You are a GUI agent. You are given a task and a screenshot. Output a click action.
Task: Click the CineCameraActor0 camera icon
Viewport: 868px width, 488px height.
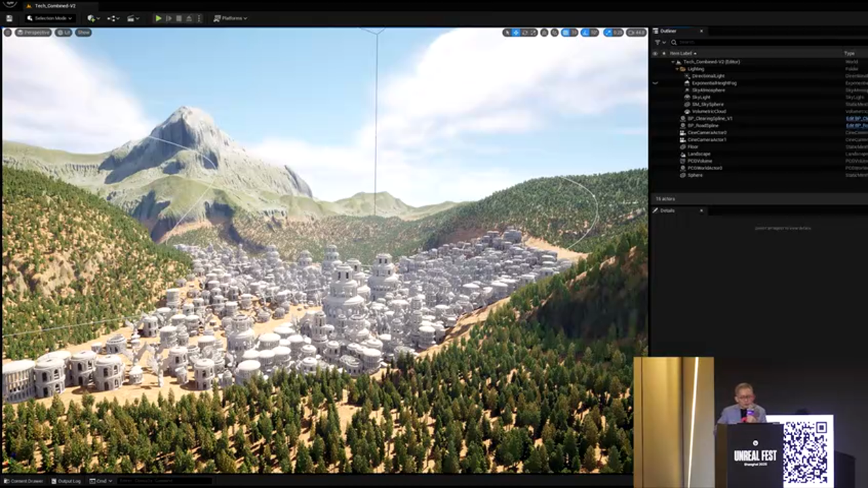(x=683, y=133)
